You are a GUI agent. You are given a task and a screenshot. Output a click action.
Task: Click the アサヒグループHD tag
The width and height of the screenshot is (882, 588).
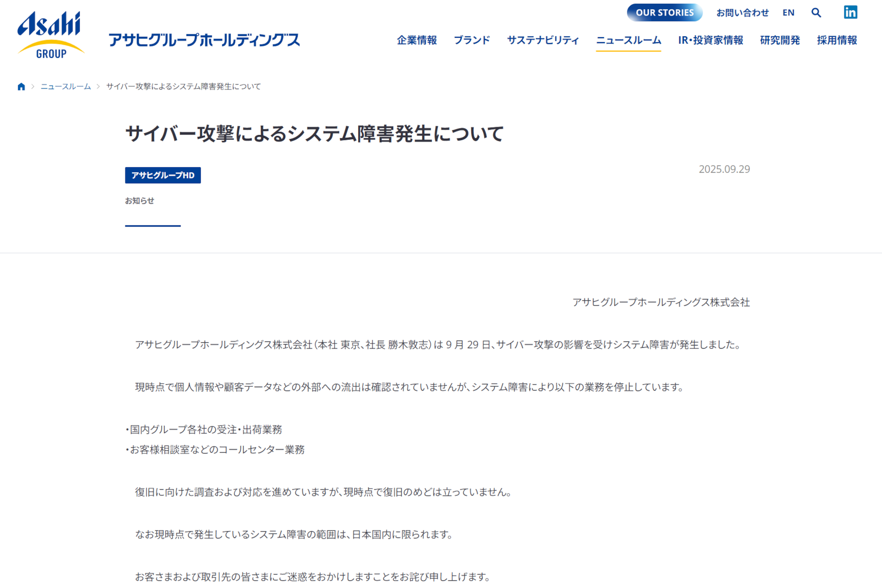pos(163,175)
